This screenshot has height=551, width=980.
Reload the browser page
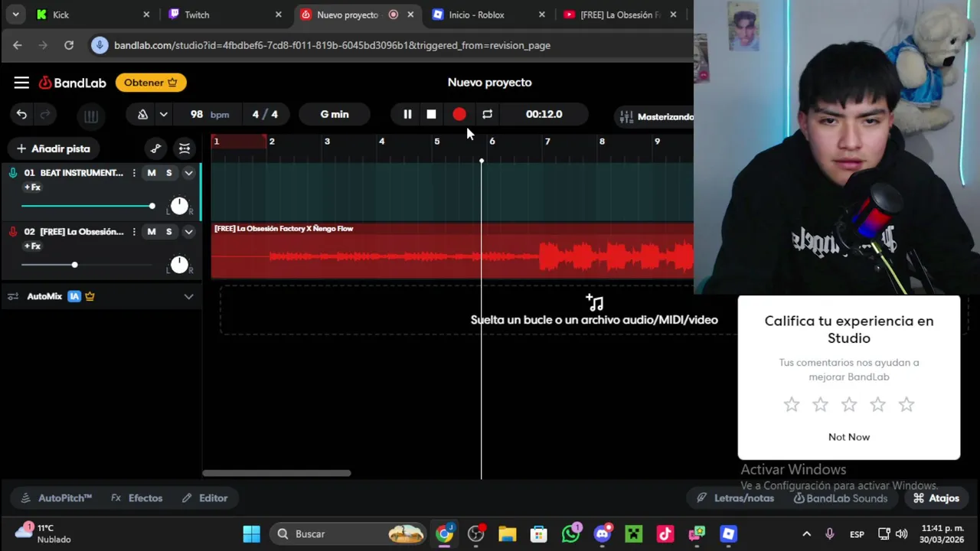point(69,45)
